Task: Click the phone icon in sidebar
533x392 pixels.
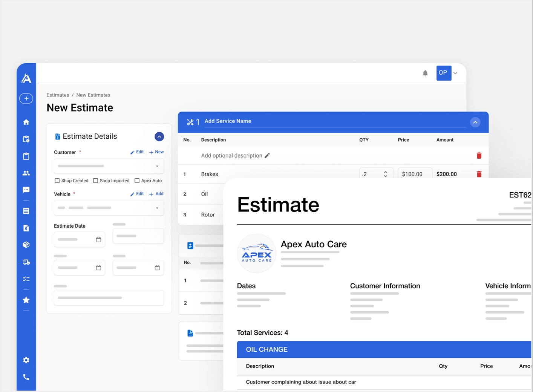Action: [x=26, y=377]
